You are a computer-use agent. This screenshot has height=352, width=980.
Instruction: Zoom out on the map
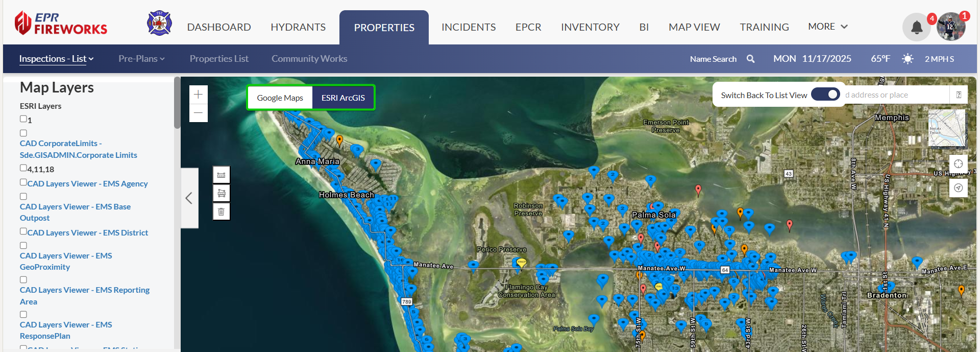pyautogui.click(x=198, y=113)
